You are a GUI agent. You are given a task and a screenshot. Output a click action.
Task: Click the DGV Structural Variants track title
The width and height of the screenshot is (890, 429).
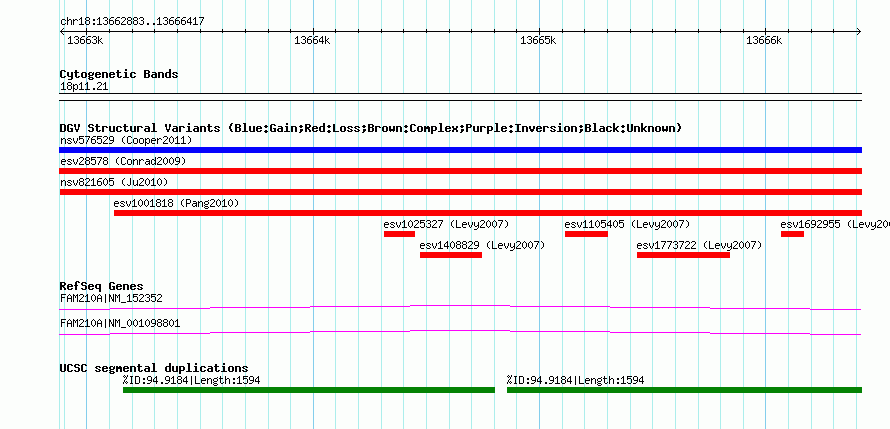tap(371, 128)
